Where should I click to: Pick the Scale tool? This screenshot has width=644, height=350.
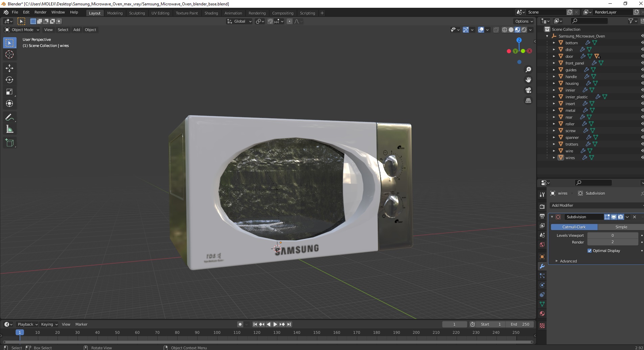pyautogui.click(x=9, y=92)
